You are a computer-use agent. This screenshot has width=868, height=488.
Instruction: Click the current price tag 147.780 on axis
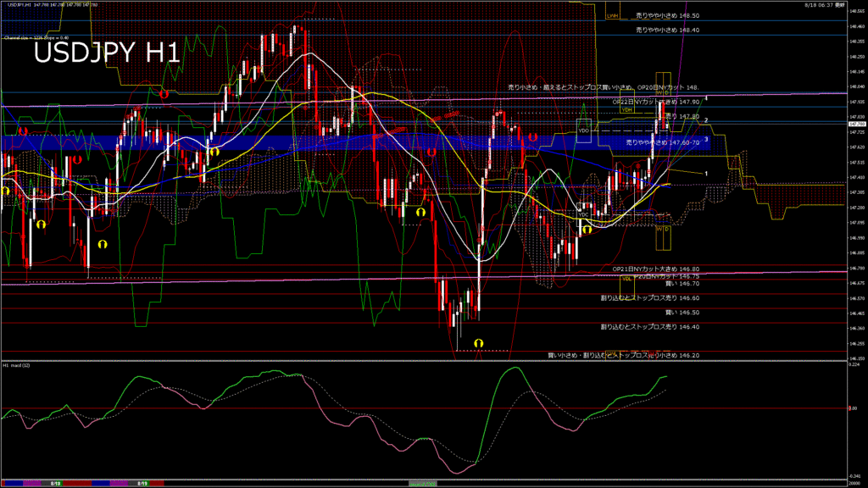click(x=855, y=124)
